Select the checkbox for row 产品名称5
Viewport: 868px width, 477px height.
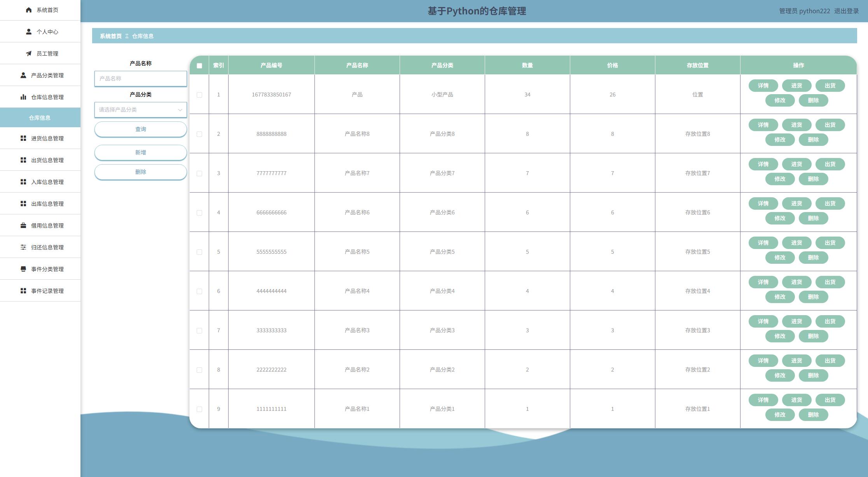(x=199, y=252)
